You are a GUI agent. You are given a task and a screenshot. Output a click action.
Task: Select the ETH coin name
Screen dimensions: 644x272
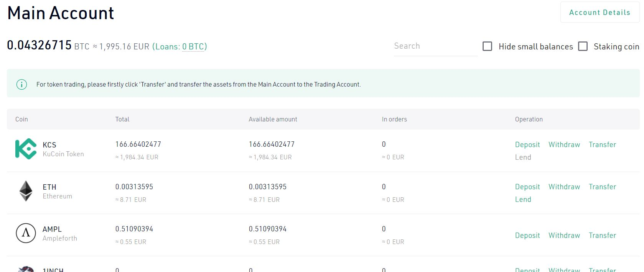[49, 187]
